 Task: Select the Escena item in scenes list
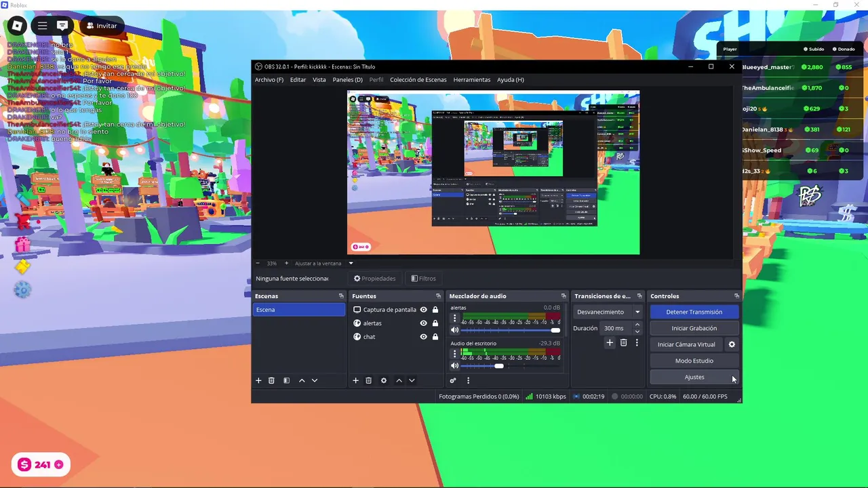click(x=299, y=310)
